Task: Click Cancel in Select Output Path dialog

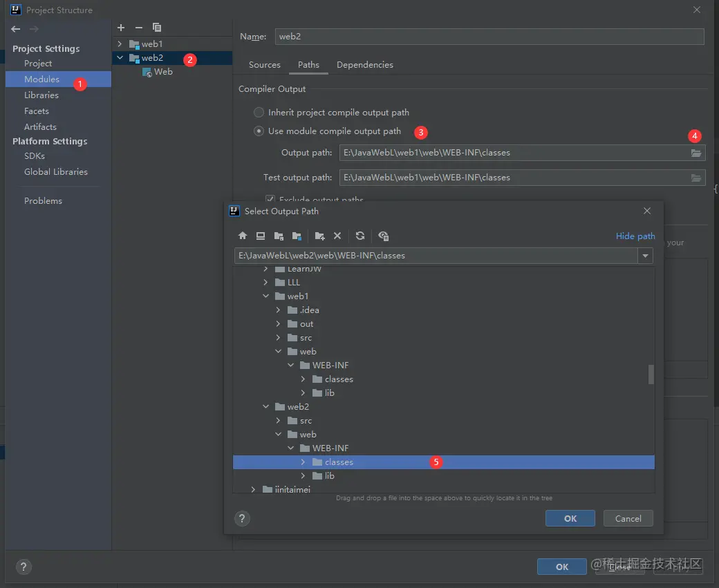Action: tap(628, 518)
